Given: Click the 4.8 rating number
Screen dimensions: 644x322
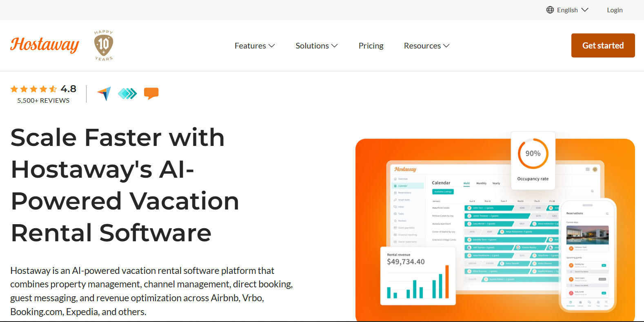Looking at the screenshot, I should 69,89.
